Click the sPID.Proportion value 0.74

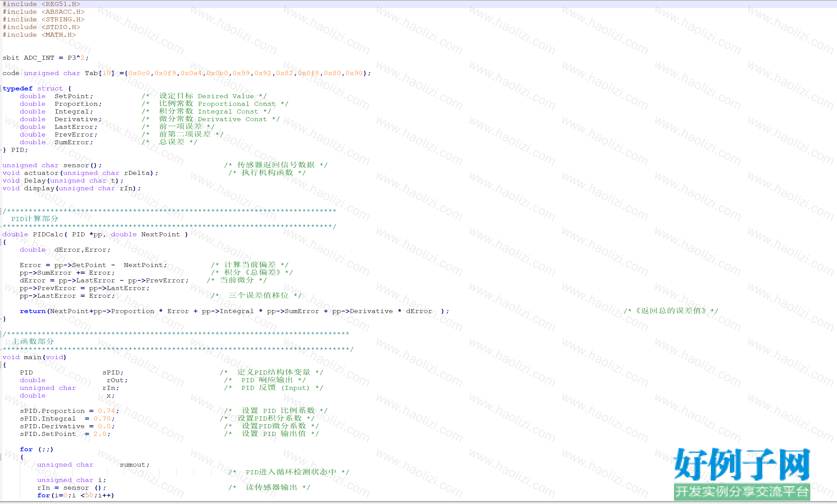[x=106, y=411]
